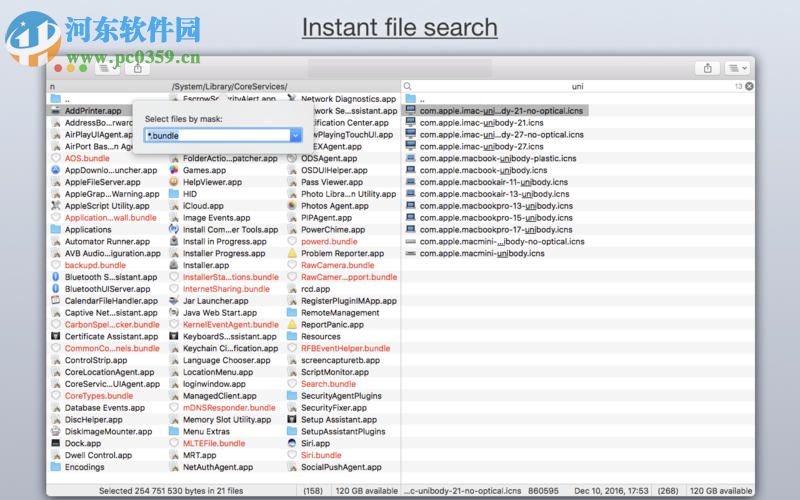Click the SocialPushAgent.app entry
Viewport: 800px width, 500px height.
coord(341,467)
